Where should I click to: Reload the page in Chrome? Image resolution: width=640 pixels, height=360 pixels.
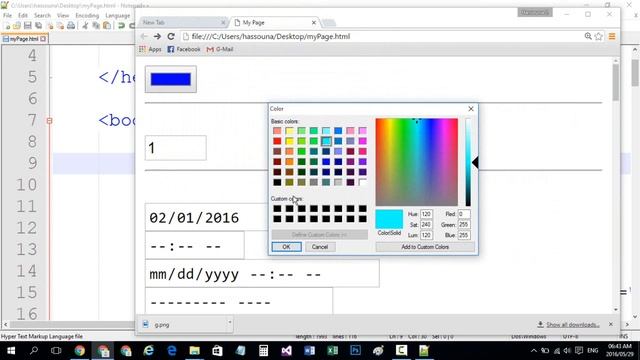tap(171, 36)
